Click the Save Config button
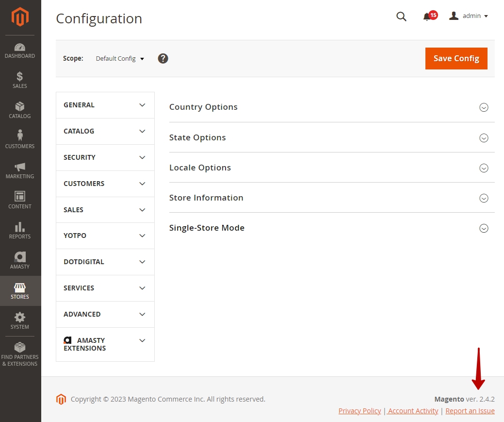This screenshot has width=504, height=422. [x=456, y=59]
